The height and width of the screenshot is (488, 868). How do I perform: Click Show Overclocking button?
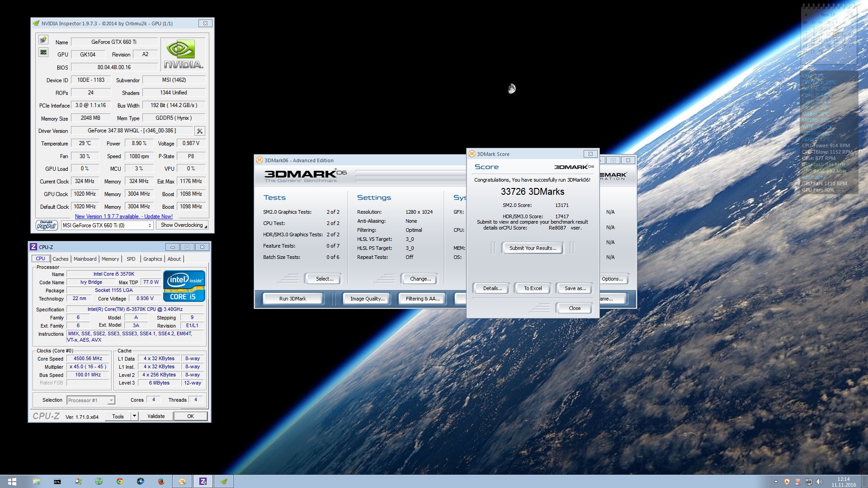[x=182, y=225]
